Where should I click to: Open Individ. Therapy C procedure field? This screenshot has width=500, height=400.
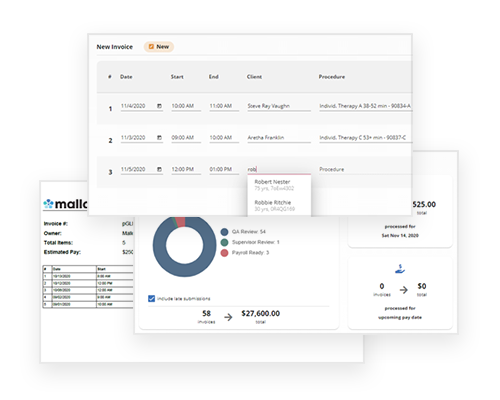click(x=365, y=138)
